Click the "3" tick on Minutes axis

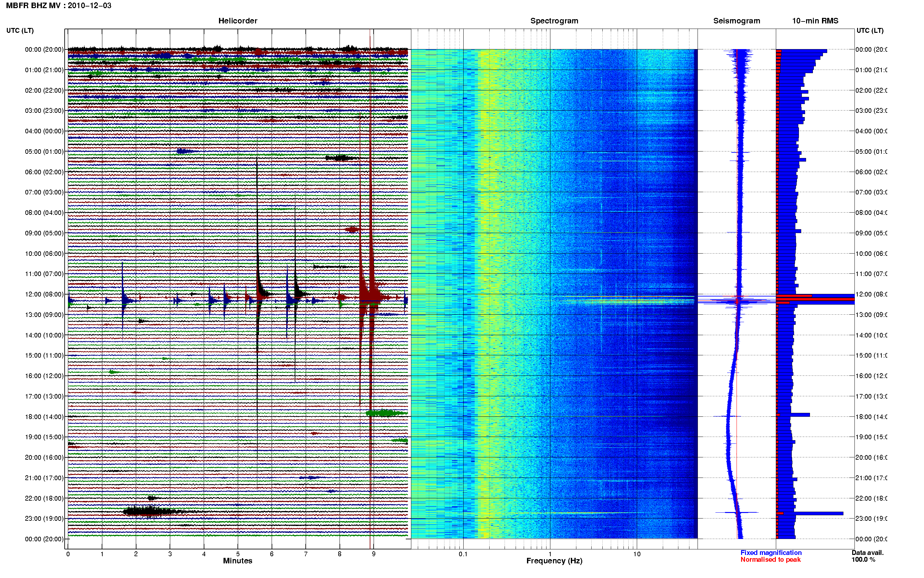(170, 554)
